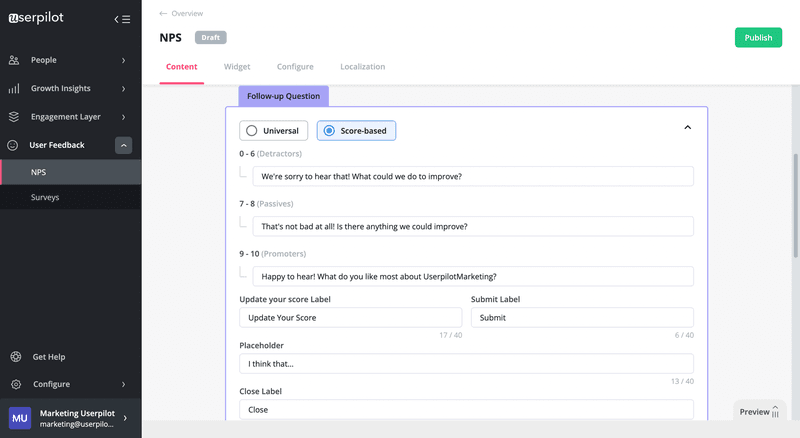Click the Configure gear icon in sidebar

tap(16, 384)
